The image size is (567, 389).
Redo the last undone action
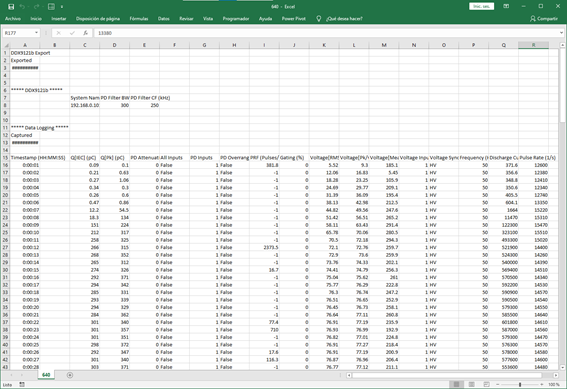click(x=36, y=7)
